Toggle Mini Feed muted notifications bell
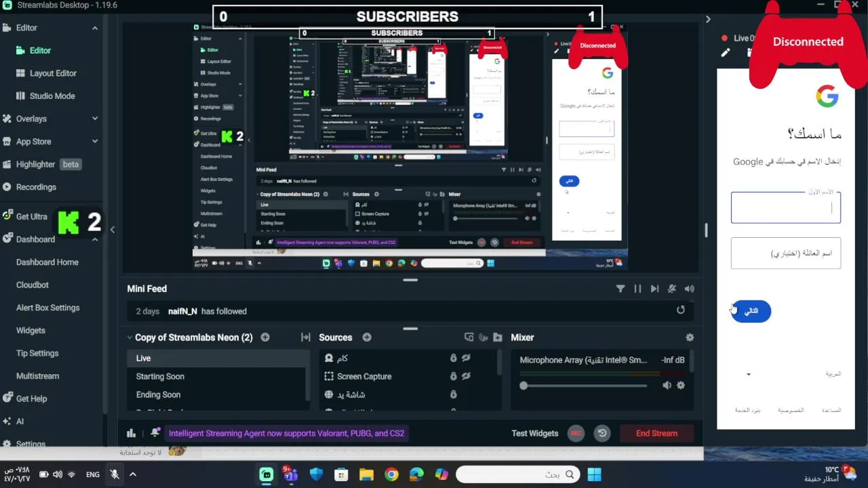Image resolution: width=868 pixels, height=488 pixels. coord(672,289)
